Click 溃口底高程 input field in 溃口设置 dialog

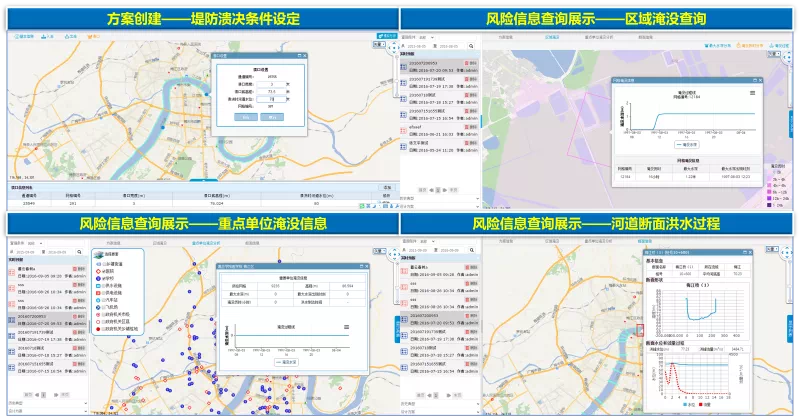point(271,92)
